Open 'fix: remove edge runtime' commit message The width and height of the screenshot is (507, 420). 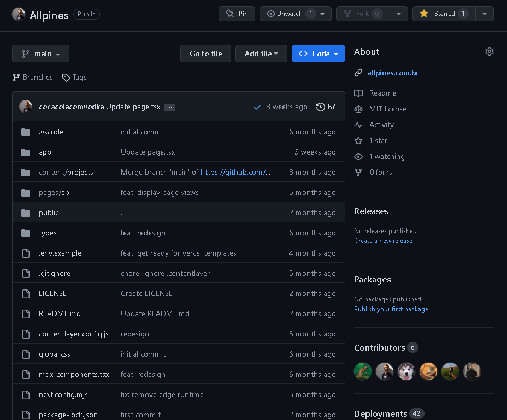pyautogui.click(x=162, y=394)
